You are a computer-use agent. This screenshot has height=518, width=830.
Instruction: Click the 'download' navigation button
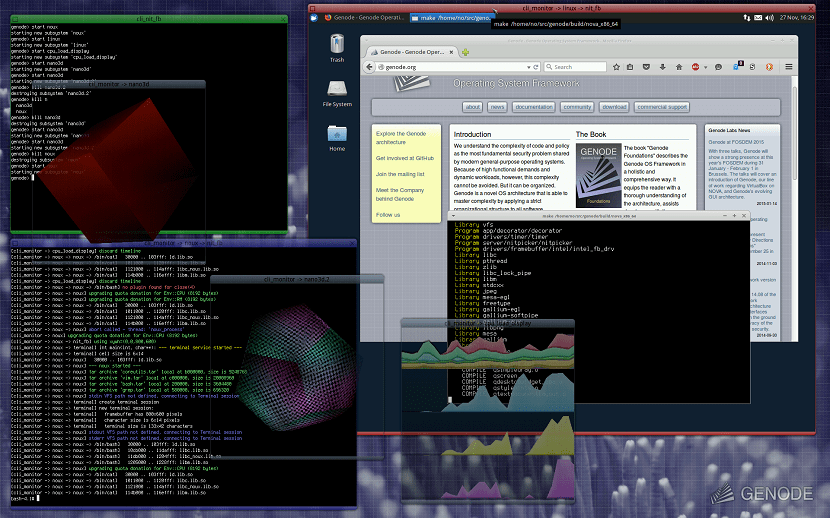coord(613,107)
